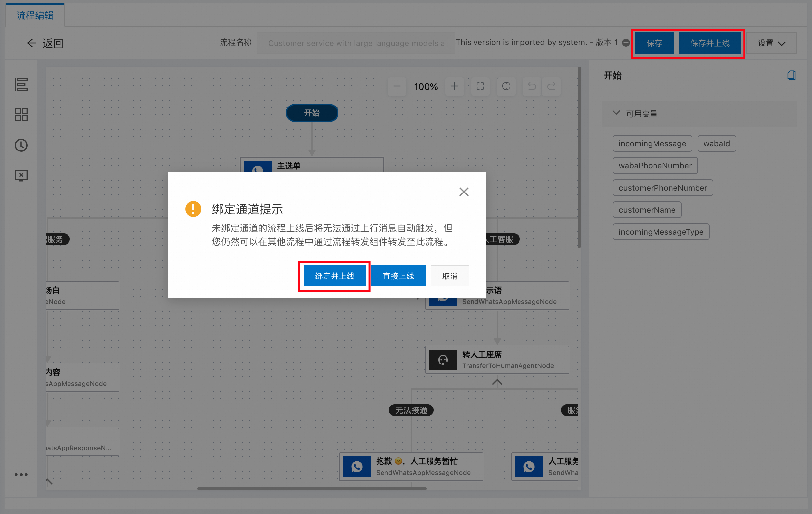Click the version status minus indicator
Screen dimensions: 812x514
[x=626, y=42]
